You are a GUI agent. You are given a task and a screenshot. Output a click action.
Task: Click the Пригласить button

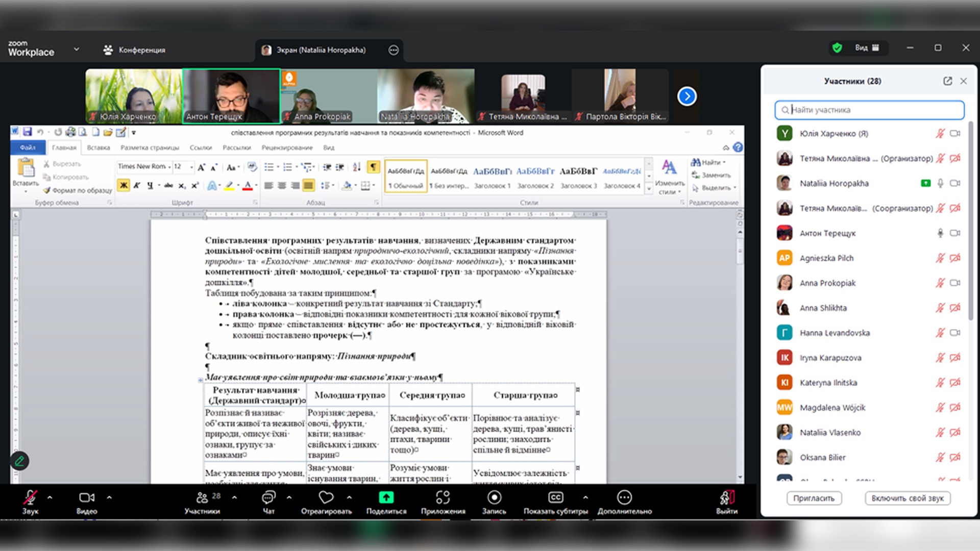814,498
